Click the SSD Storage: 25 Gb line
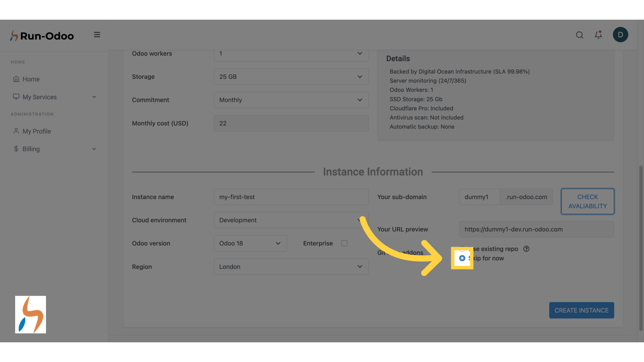 coord(416,99)
